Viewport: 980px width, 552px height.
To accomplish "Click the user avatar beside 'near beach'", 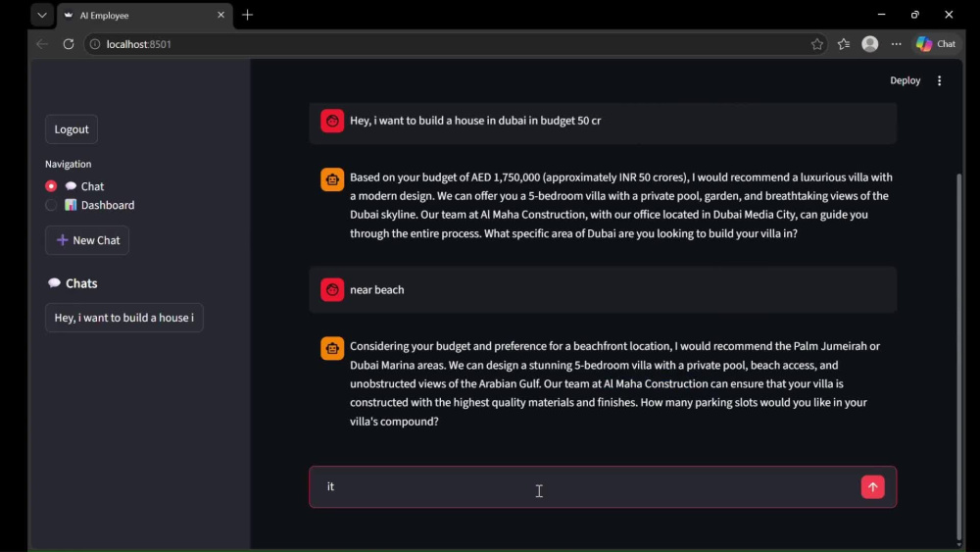I will point(332,289).
